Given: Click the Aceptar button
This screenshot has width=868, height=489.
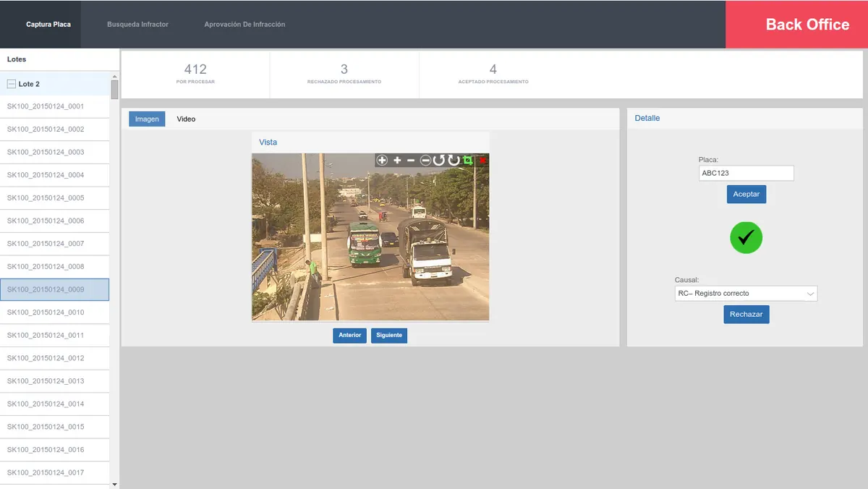Looking at the screenshot, I should [746, 195].
